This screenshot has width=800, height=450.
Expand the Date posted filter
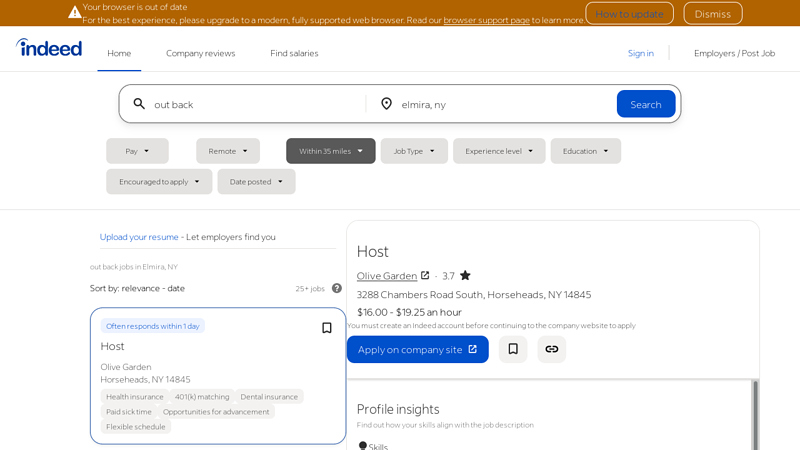[256, 182]
